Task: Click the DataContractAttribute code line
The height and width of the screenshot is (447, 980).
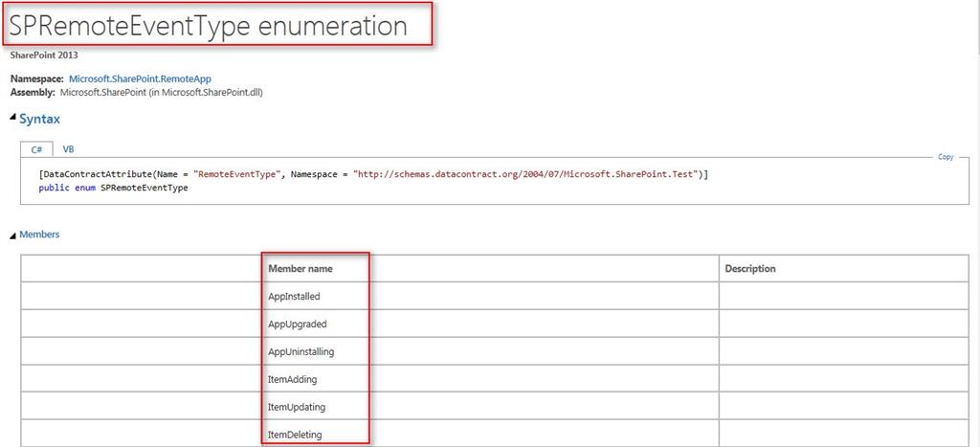Action: point(373,174)
